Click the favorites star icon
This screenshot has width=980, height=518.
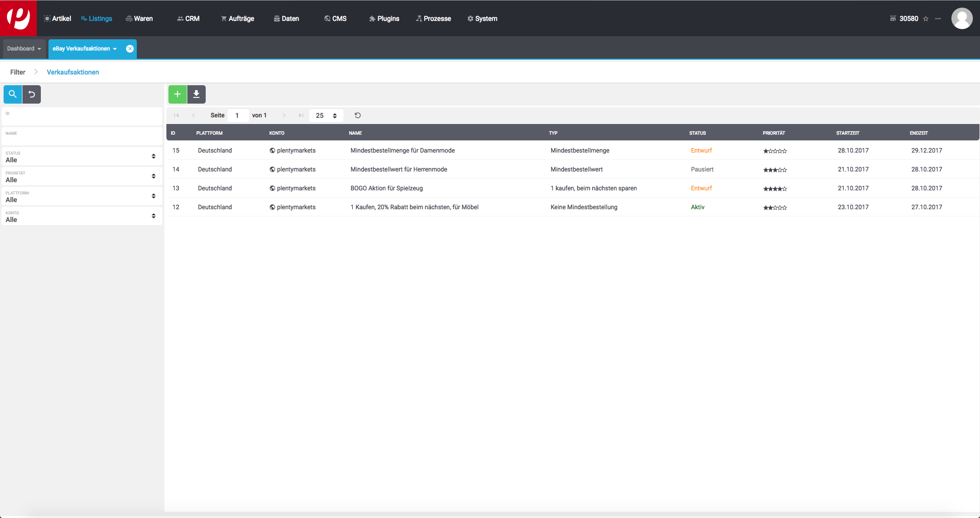pyautogui.click(x=925, y=18)
